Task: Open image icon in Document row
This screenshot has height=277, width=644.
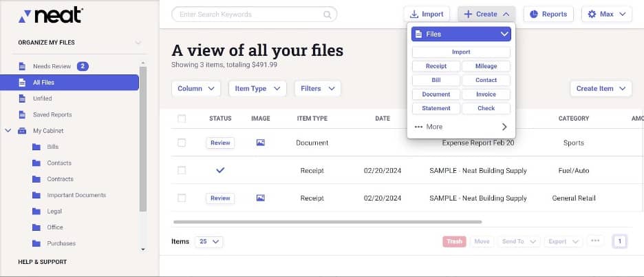Action: (x=260, y=143)
